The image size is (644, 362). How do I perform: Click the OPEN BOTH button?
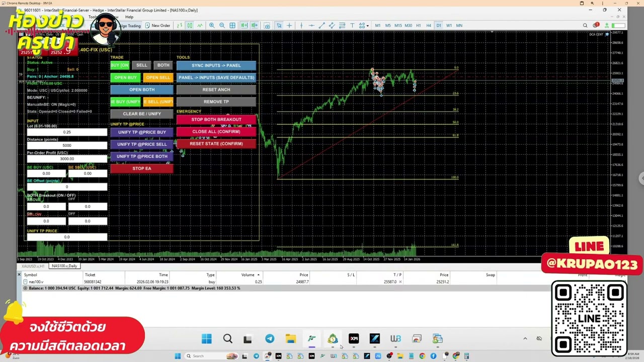click(x=142, y=89)
